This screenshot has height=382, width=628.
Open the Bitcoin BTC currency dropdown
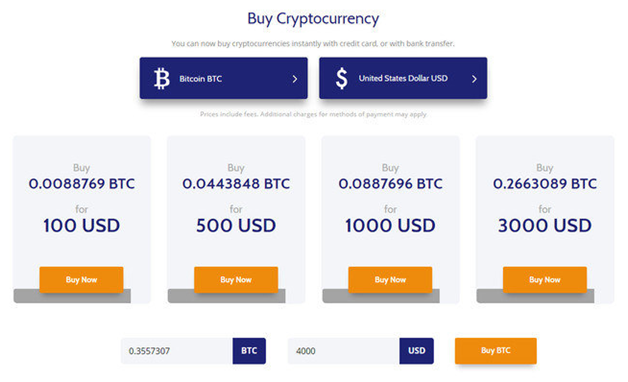[223, 78]
